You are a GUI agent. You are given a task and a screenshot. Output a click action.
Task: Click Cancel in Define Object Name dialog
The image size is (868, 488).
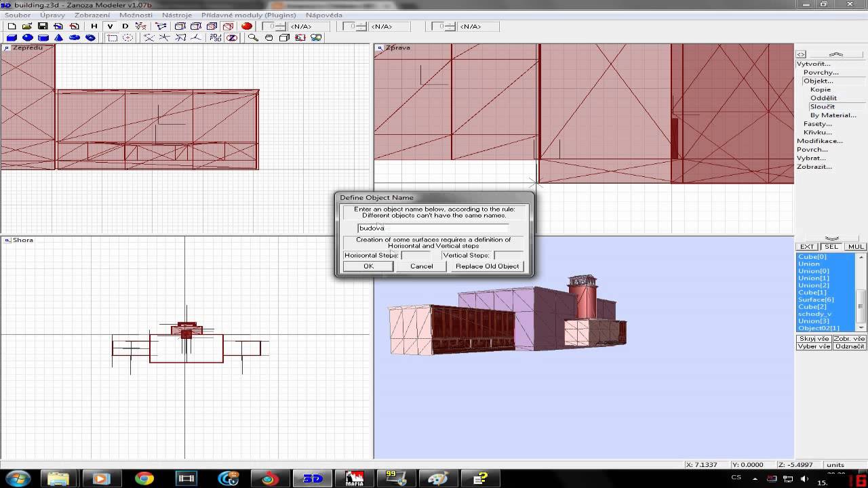421,266
